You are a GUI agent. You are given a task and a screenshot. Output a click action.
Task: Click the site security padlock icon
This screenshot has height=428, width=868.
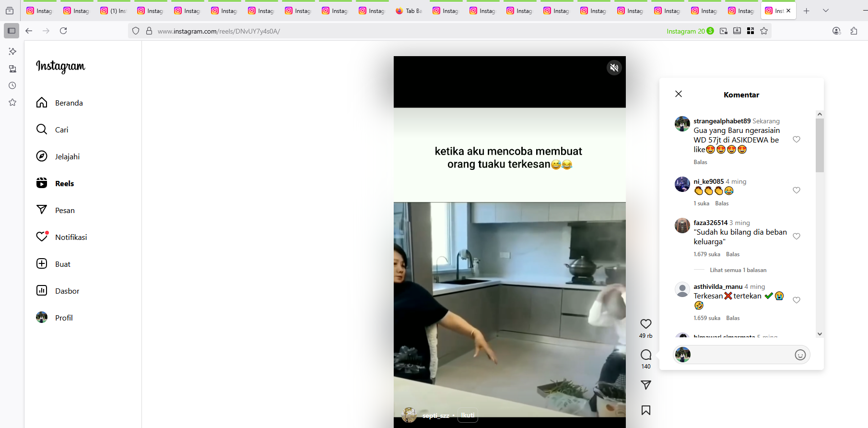click(149, 31)
